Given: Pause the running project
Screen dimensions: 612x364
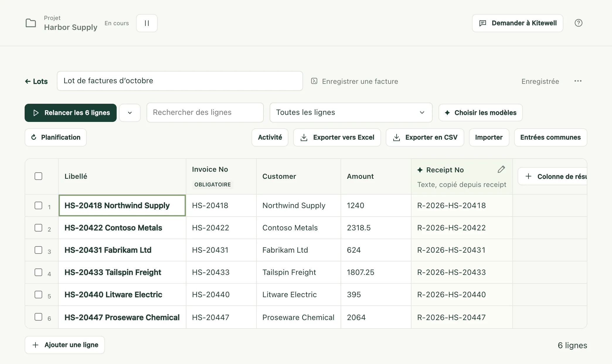Looking at the screenshot, I should pyautogui.click(x=147, y=23).
